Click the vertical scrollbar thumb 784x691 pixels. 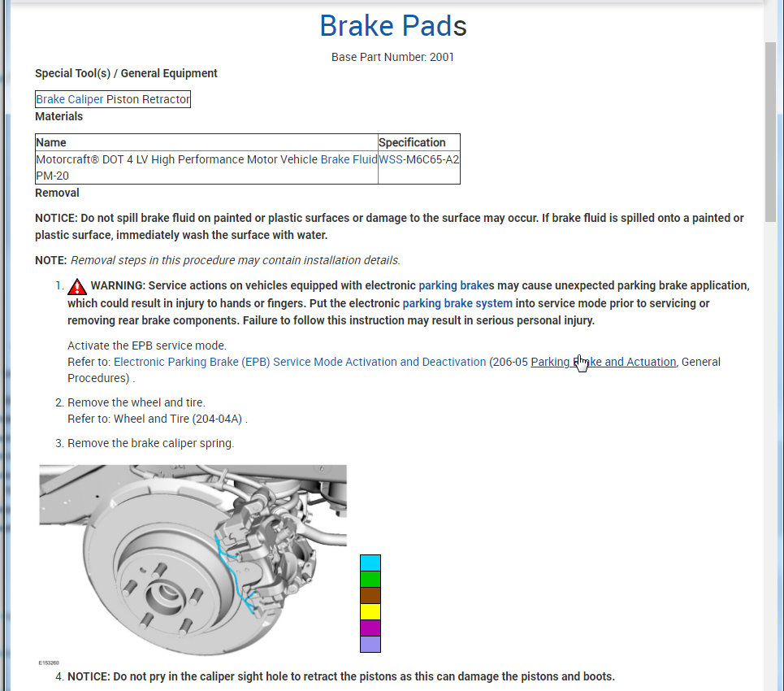point(770,132)
